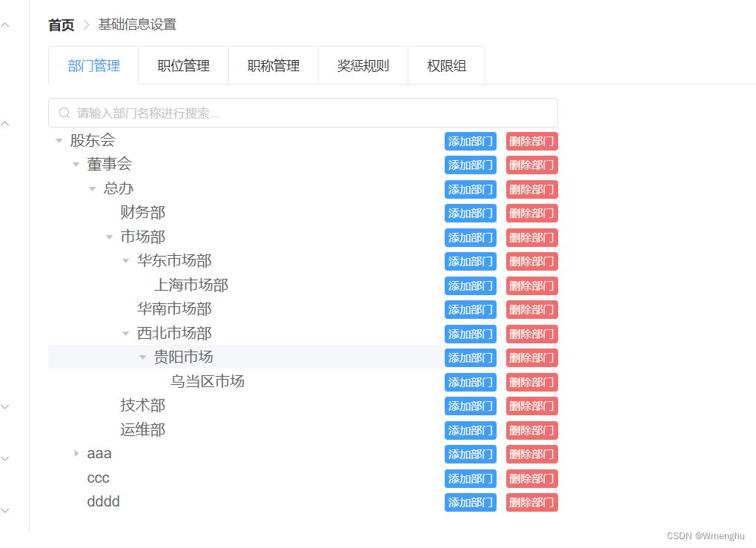Delete the dddd department
756x548 pixels.
point(531,502)
